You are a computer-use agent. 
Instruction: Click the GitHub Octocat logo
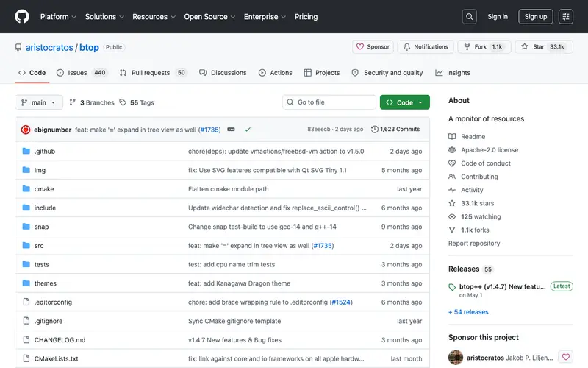pos(22,16)
